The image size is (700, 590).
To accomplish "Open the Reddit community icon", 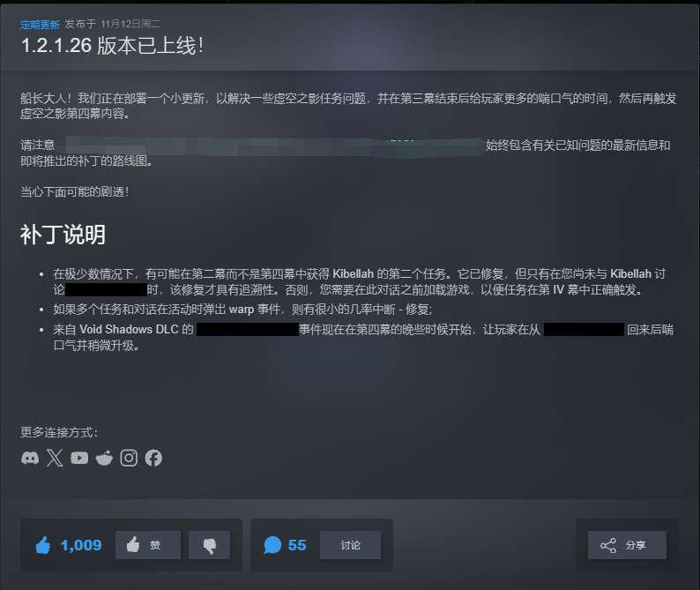I will pos(104,459).
